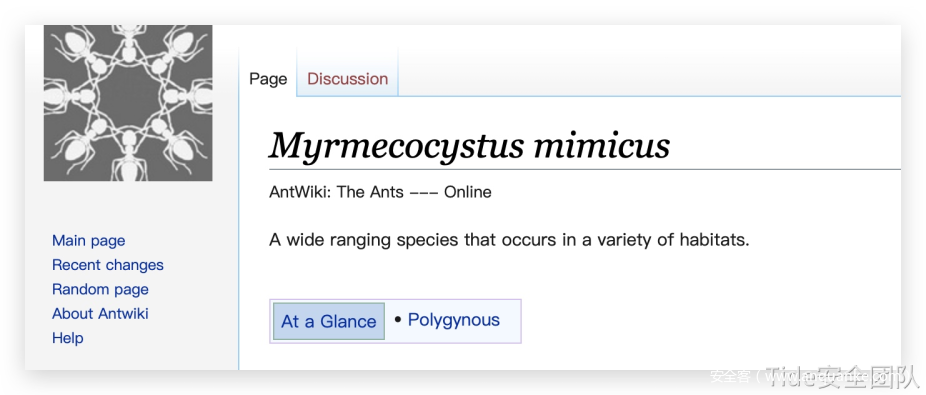The width and height of the screenshot is (926, 395).
Task: Visit the About Antwiki link
Action: point(100,314)
